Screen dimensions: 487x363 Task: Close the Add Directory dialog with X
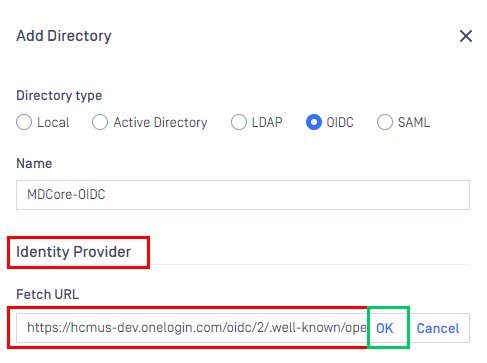click(x=466, y=36)
